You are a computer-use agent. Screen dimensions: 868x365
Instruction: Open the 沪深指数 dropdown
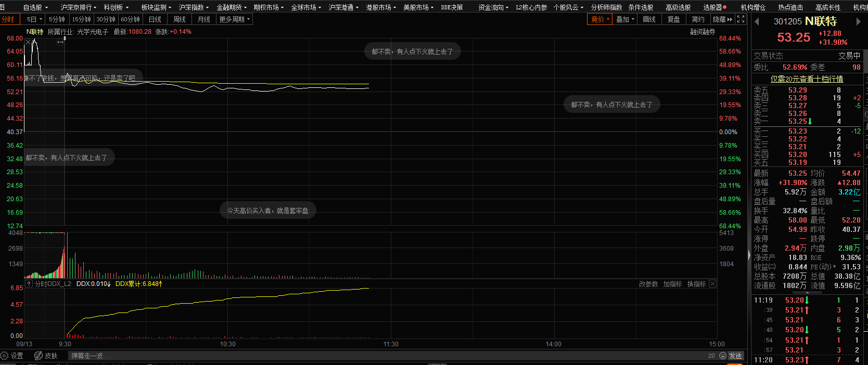click(x=194, y=7)
